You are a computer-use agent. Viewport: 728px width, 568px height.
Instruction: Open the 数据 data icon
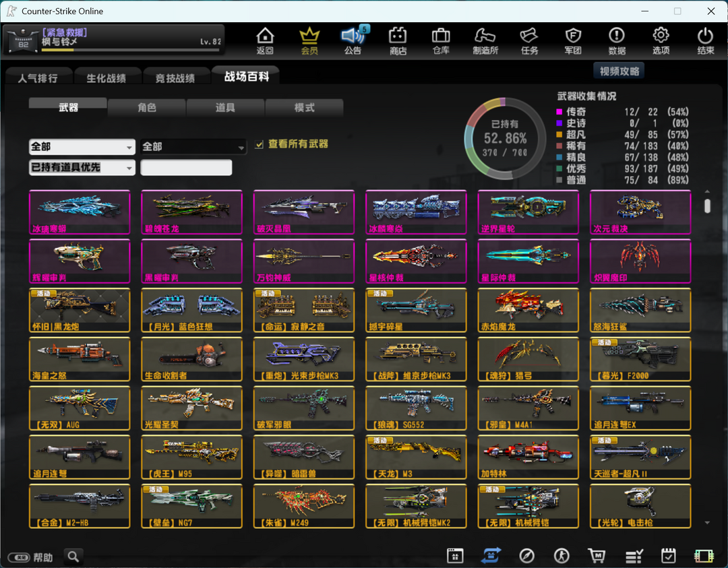pyautogui.click(x=617, y=41)
